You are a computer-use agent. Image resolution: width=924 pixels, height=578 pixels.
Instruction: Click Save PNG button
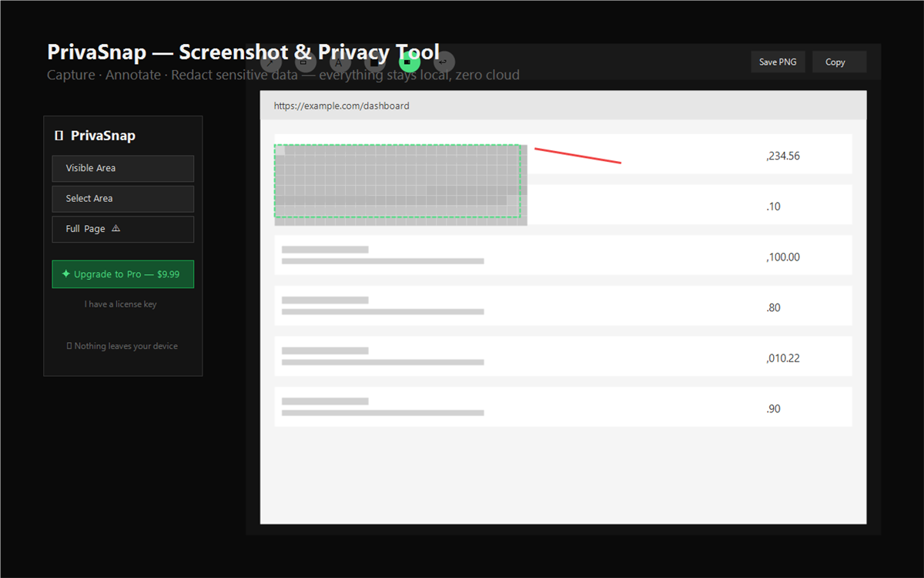[778, 62]
